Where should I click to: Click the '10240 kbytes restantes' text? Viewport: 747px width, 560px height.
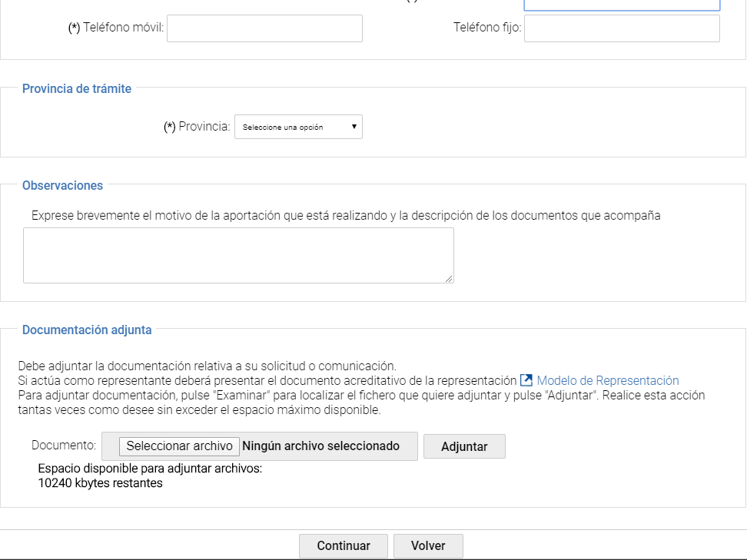tap(100, 483)
